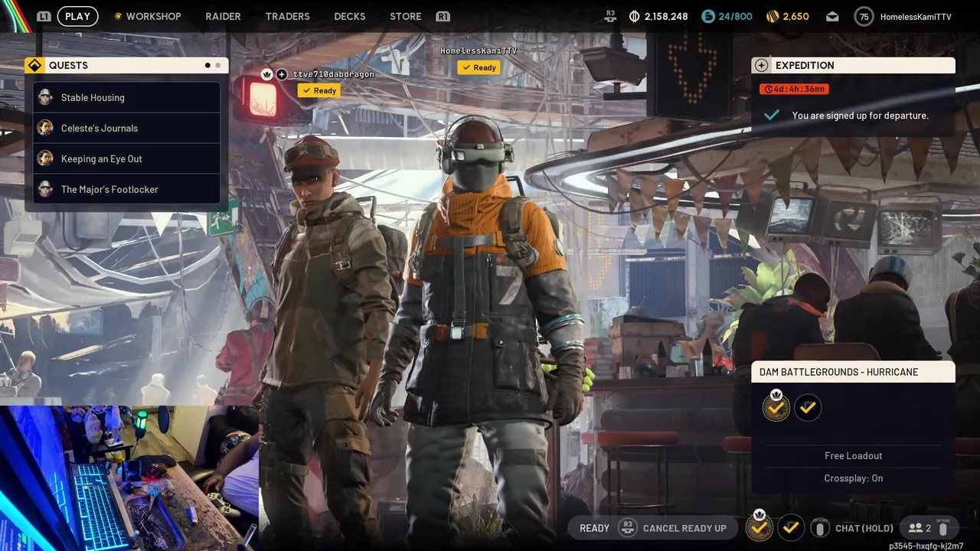Viewport: 980px width, 551px height.
Task: Toggle the Crossplay: On setting
Action: 853,478
